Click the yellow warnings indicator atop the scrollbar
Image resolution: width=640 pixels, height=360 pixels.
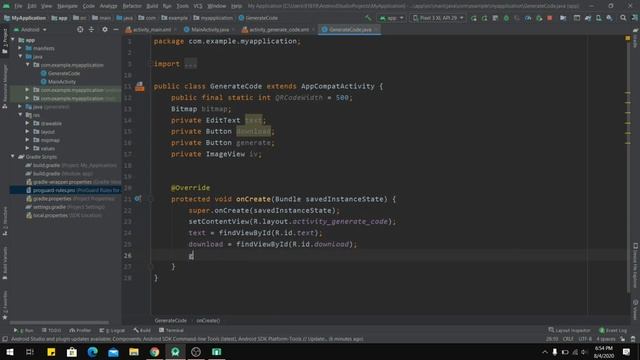tap(628, 38)
